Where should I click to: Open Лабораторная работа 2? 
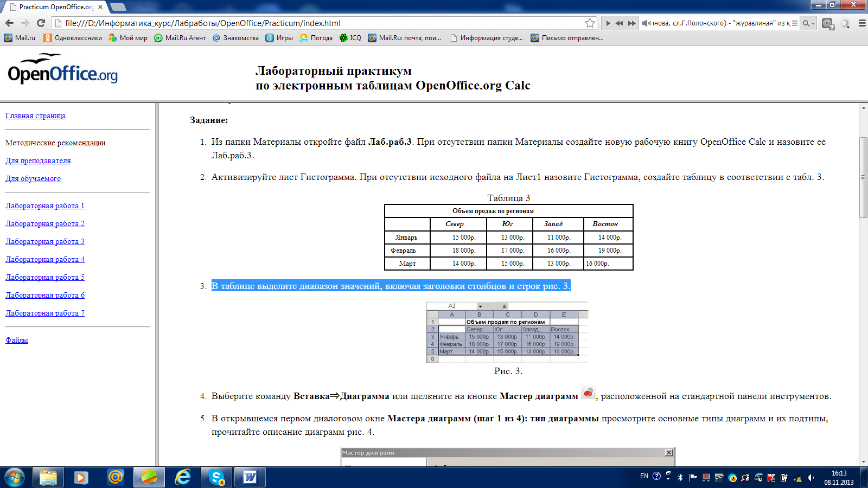pyautogui.click(x=45, y=223)
